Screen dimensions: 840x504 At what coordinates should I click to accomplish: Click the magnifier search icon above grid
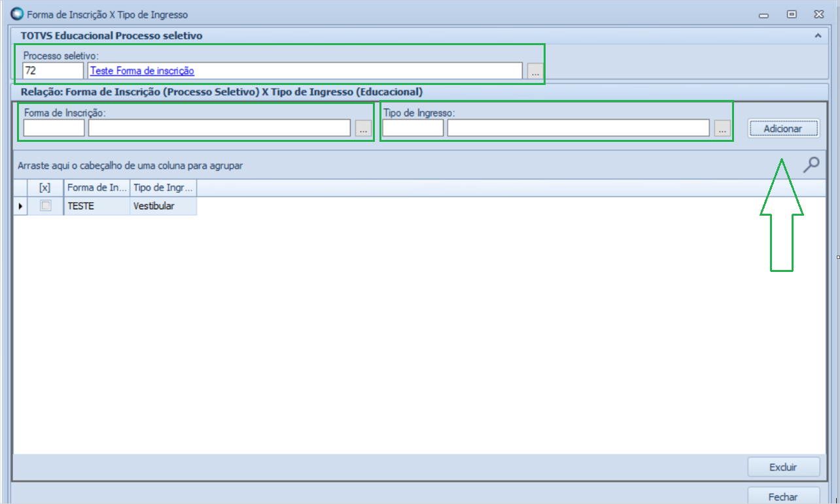click(x=811, y=165)
